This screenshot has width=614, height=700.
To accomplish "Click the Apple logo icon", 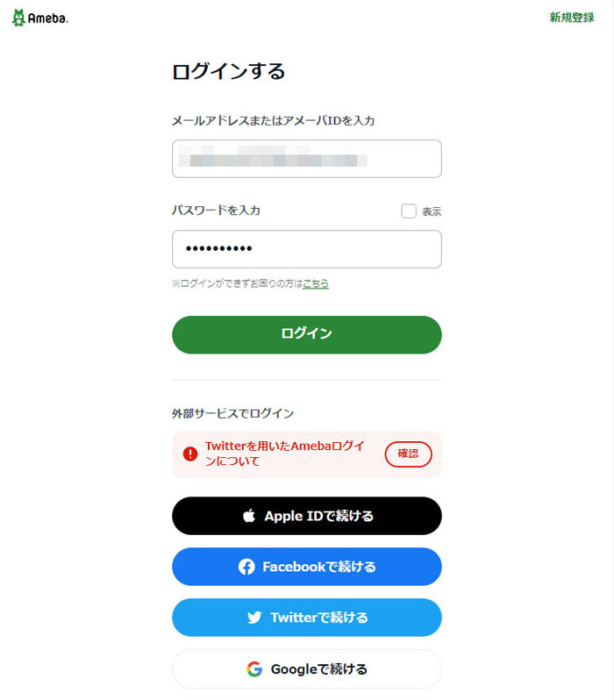I will click(x=249, y=516).
